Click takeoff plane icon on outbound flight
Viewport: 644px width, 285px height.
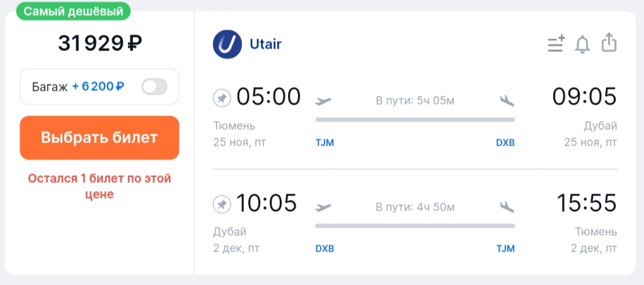coord(323,100)
